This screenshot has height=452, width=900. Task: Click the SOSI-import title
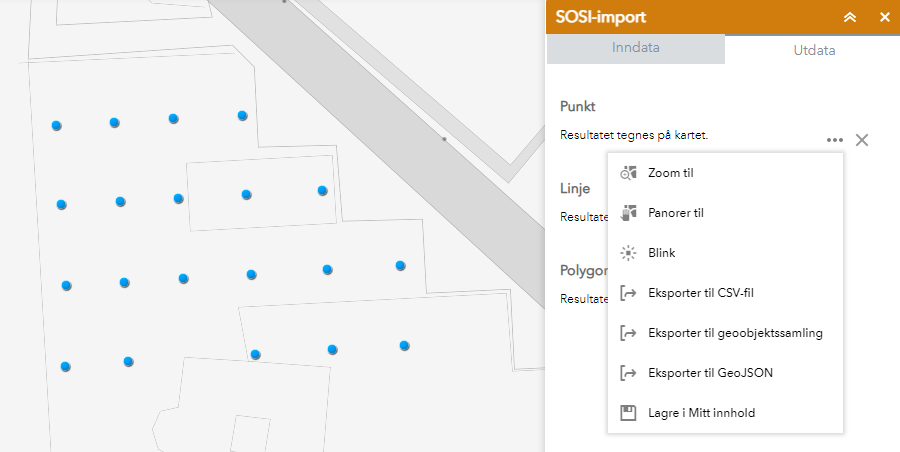[600, 17]
